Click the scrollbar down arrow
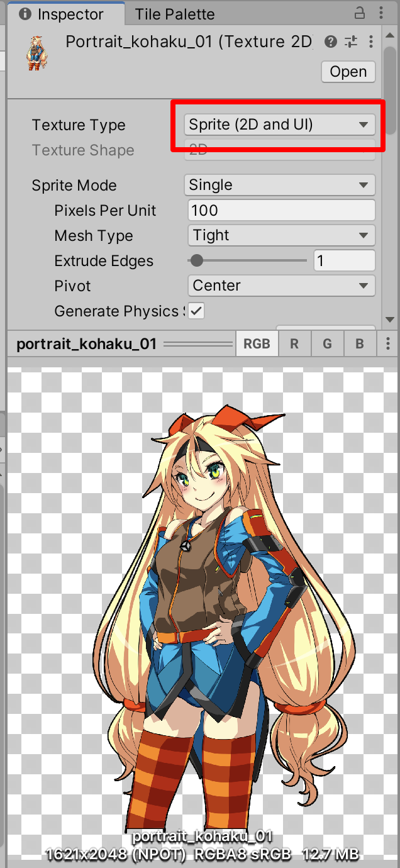 pos(391,320)
